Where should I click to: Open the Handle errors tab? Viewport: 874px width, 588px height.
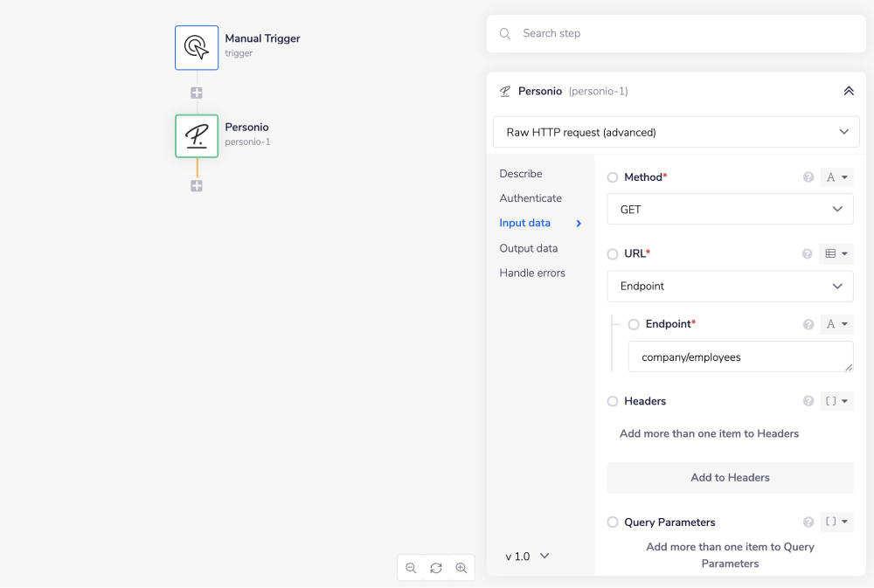pyautogui.click(x=532, y=273)
